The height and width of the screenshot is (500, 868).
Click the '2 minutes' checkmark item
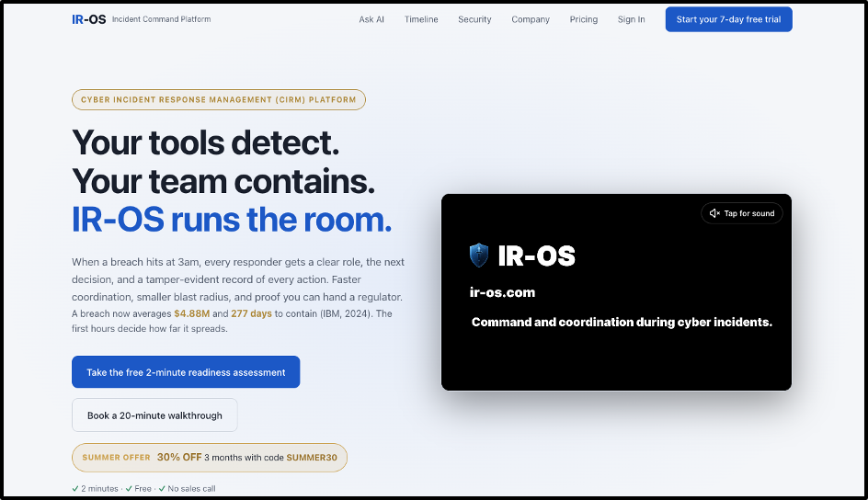click(96, 488)
